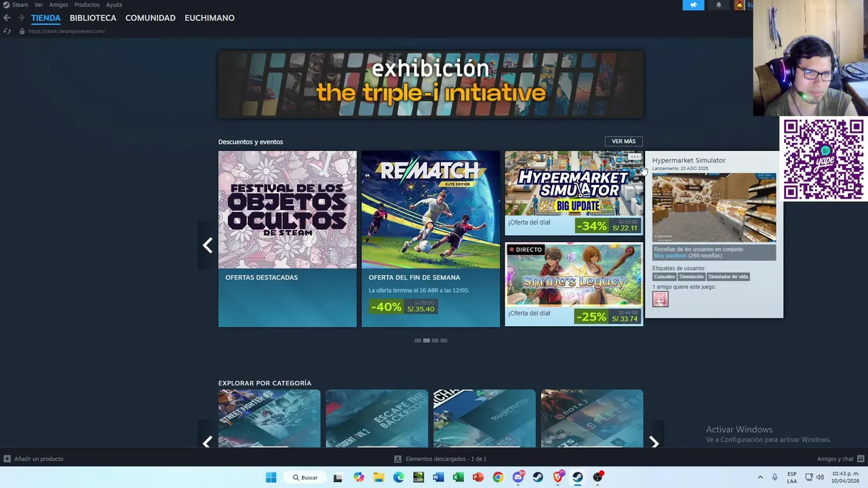Open the Escape the Backrooms category tile
This screenshot has height=488, width=868.
(x=377, y=418)
